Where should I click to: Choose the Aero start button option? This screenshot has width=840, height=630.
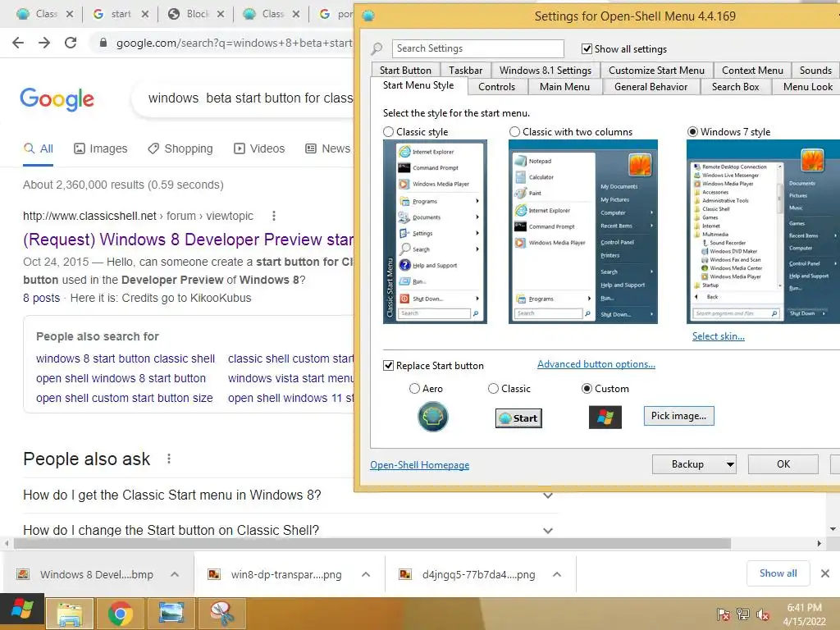click(414, 388)
